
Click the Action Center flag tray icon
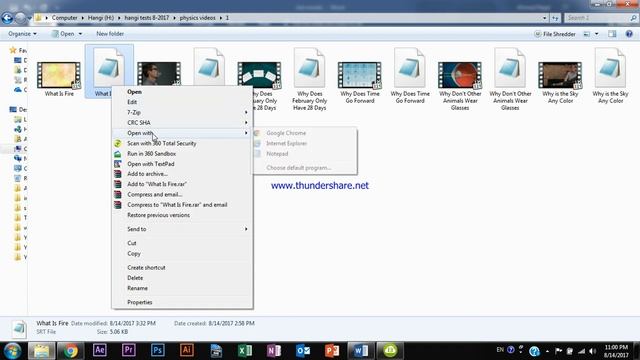[x=559, y=351]
